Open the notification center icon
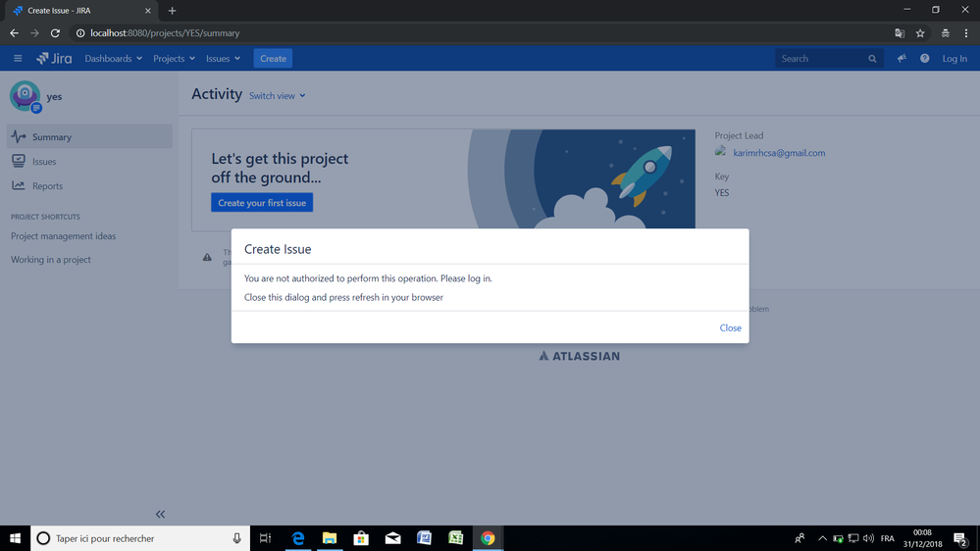980x551 pixels. 960,538
